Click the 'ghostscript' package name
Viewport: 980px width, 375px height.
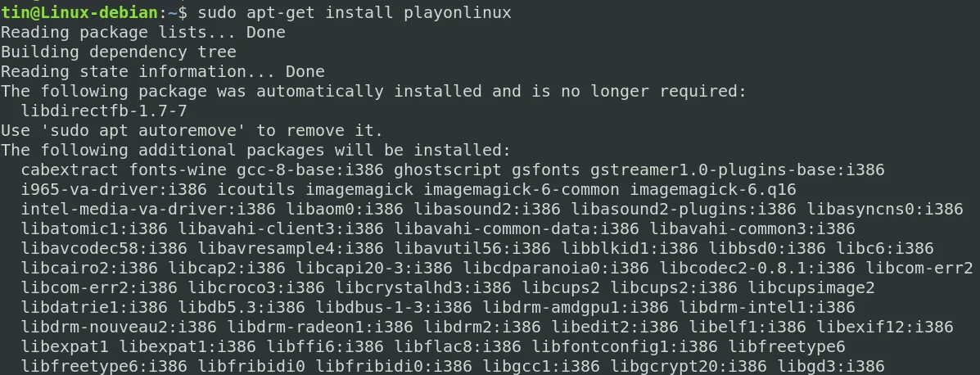pyautogui.click(x=448, y=169)
